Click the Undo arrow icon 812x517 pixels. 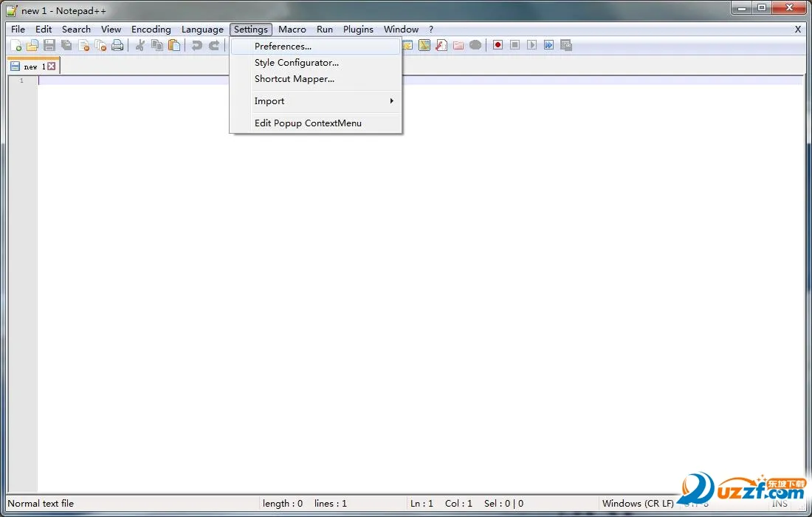[x=197, y=46]
